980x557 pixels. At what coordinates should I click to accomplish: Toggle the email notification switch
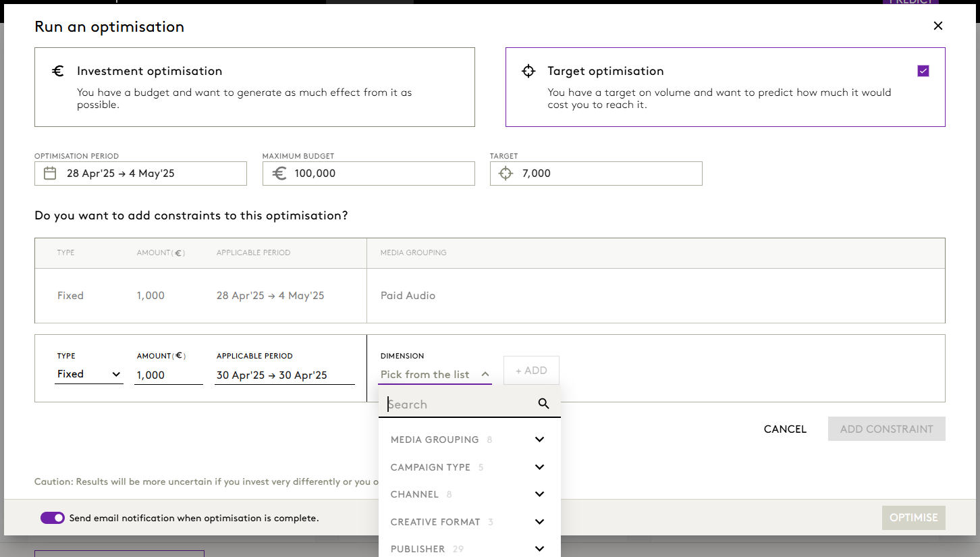[x=53, y=518]
